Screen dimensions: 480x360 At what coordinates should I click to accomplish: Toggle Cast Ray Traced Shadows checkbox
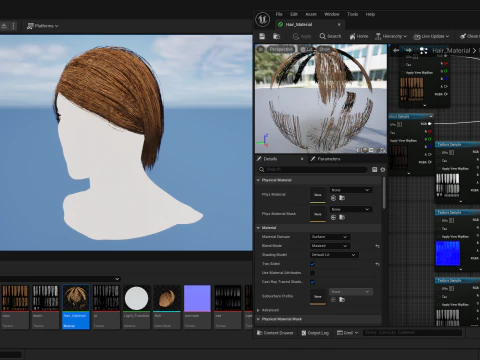coord(312,282)
